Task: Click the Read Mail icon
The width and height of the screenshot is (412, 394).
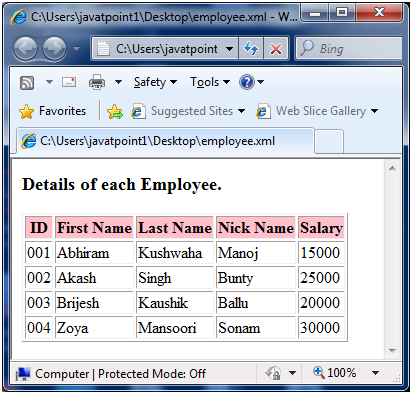Action: click(x=69, y=82)
